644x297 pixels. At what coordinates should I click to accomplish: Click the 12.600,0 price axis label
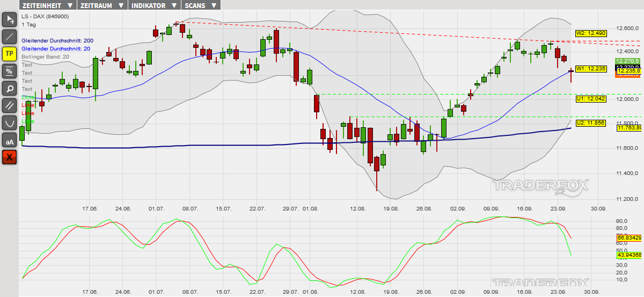[626, 28]
